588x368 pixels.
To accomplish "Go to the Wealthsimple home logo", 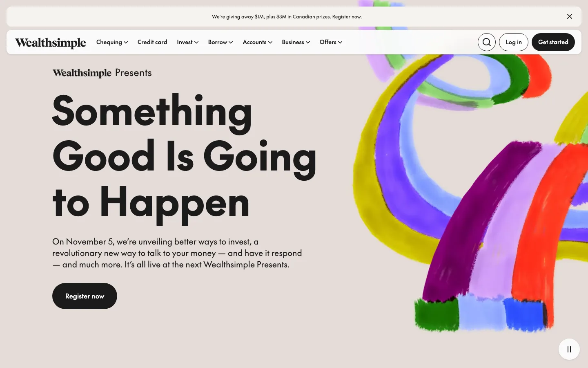I will pyautogui.click(x=51, y=43).
